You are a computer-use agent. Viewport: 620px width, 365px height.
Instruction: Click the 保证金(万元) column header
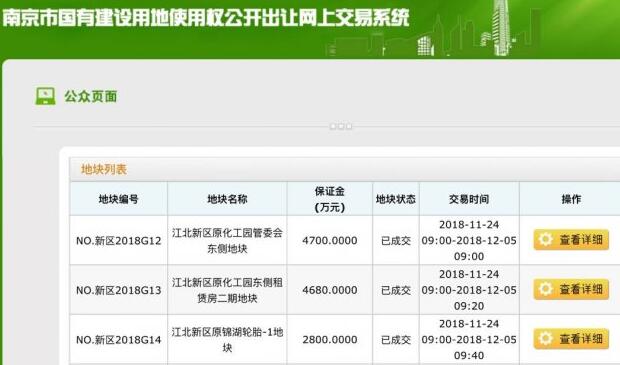[330, 199]
